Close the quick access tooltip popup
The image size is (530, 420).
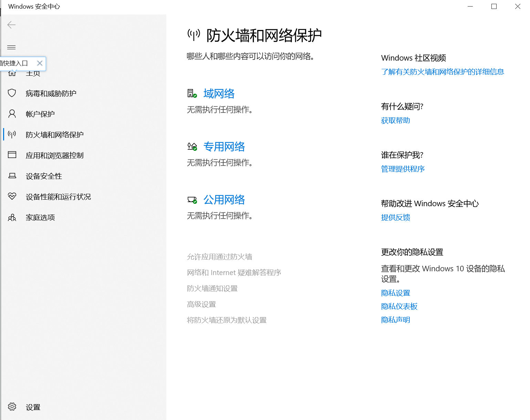click(40, 63)
